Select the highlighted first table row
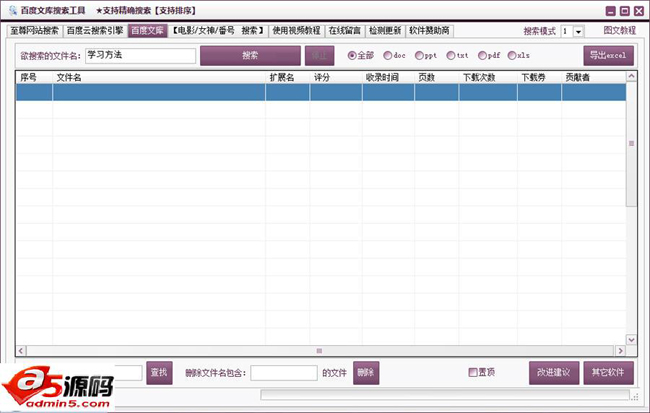Image resolution: width=650 pixels, height=413 pixels. [x=321, y=92]
